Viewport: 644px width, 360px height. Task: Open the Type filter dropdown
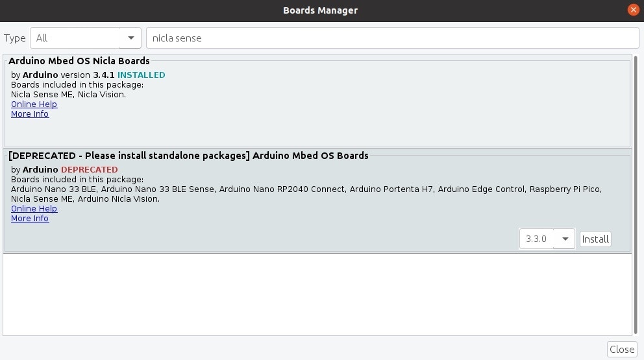tap(86, 38)
